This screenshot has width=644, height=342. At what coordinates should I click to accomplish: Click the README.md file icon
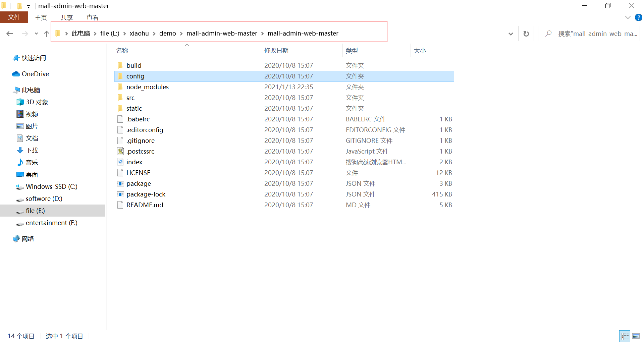(120, 205)
